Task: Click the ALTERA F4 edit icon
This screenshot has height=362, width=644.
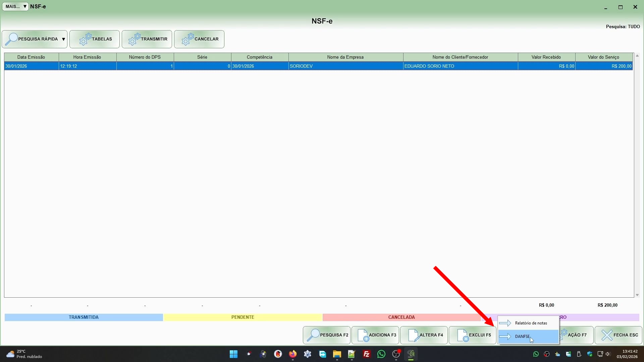Action: [413, 335]
